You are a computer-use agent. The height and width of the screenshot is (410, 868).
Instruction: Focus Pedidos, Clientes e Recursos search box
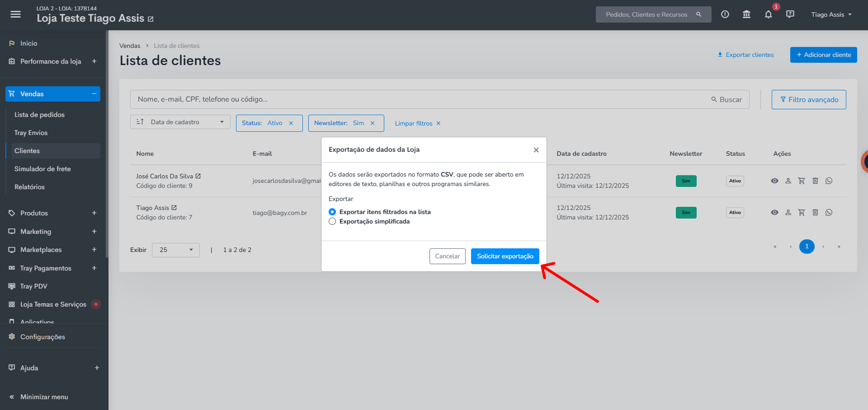pyautogui.click(x=653, y=14)
